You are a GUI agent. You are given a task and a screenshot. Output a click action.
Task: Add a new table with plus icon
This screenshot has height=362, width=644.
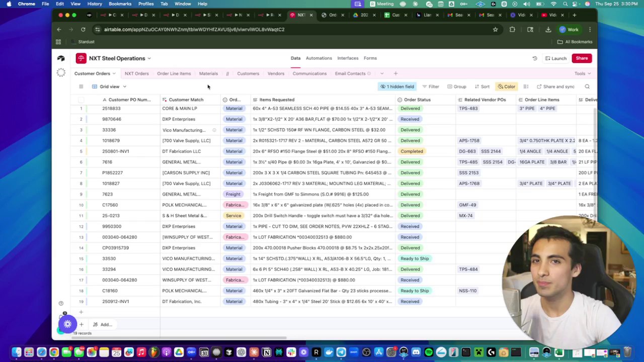tap(395, 73)
